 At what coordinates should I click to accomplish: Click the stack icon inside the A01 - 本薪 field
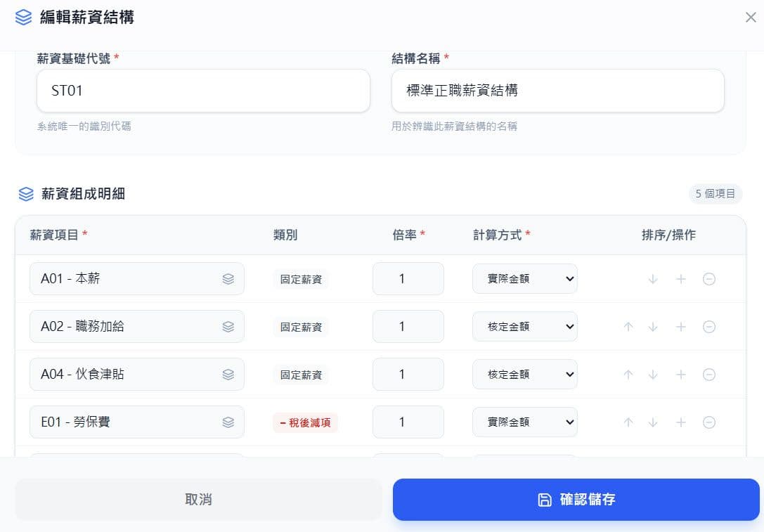228,278
